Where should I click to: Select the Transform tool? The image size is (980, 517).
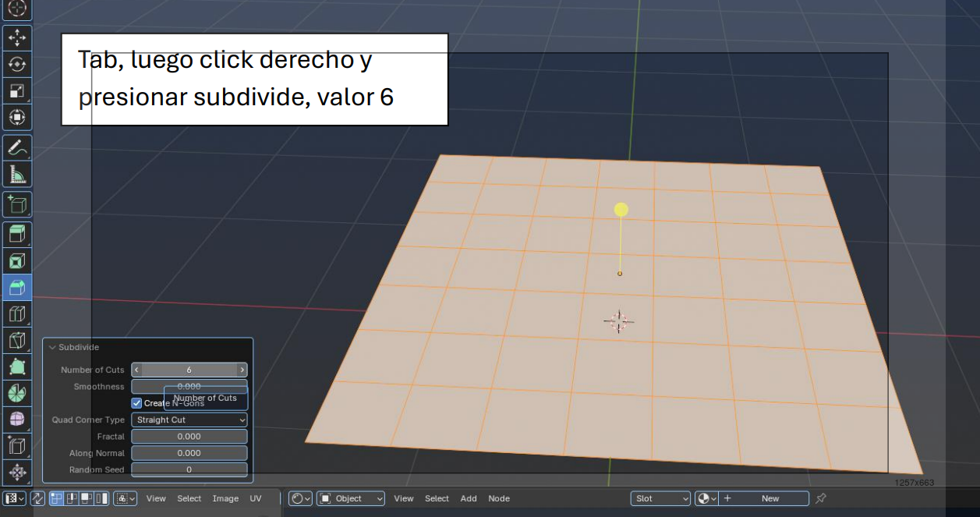coord(17,118)
